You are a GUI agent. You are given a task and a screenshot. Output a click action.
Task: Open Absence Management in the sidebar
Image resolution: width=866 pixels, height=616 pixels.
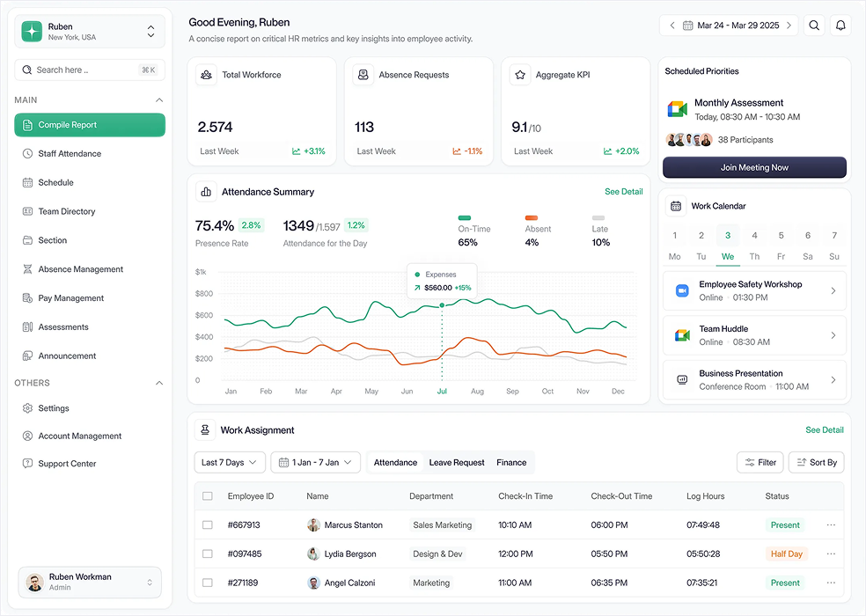click(90, 269)
